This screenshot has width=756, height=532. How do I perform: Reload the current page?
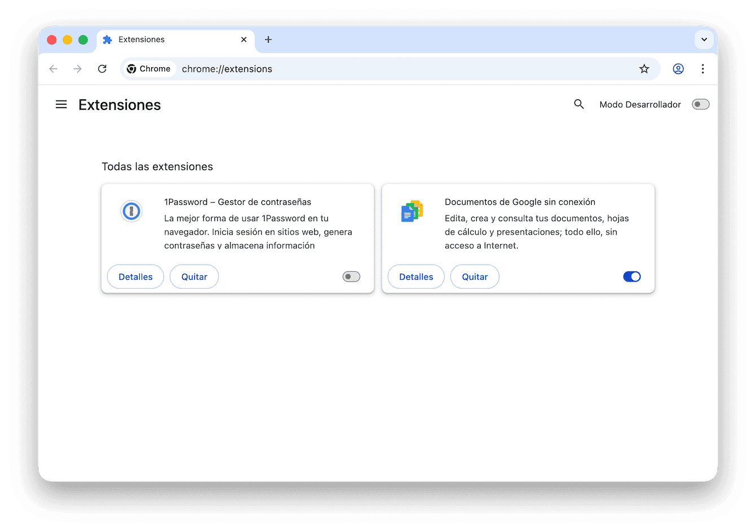point(102,68)
